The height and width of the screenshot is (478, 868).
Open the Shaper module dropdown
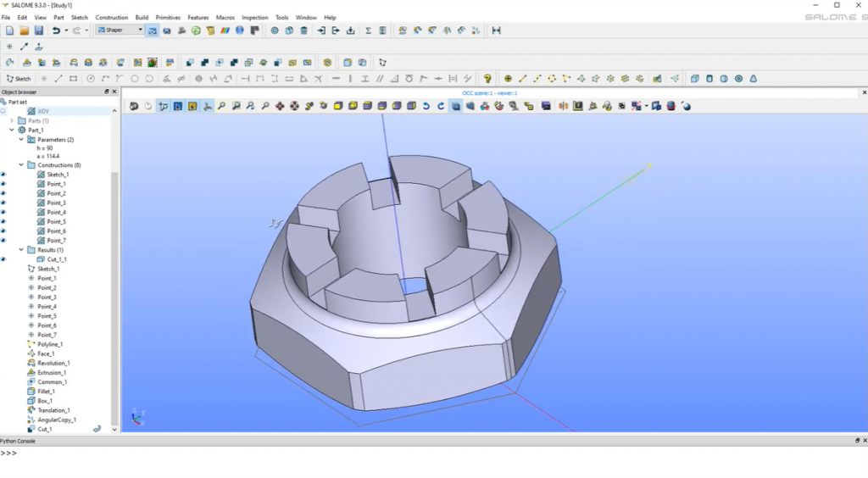click(x=120, y=31)
